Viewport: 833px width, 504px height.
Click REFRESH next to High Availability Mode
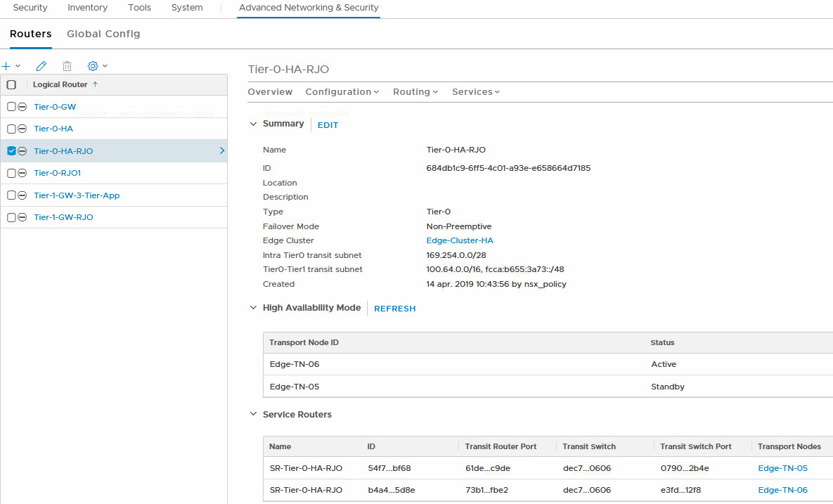394,309
